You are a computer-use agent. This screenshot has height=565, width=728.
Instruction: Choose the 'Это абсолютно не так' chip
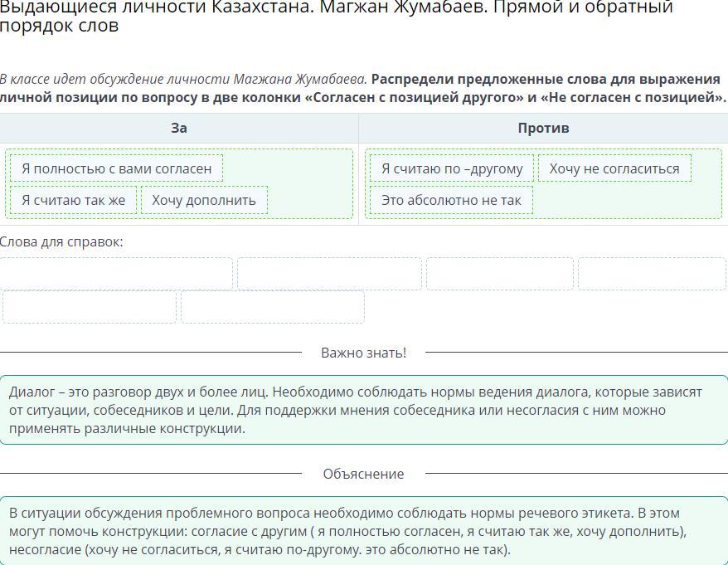[x=451, y=200]
